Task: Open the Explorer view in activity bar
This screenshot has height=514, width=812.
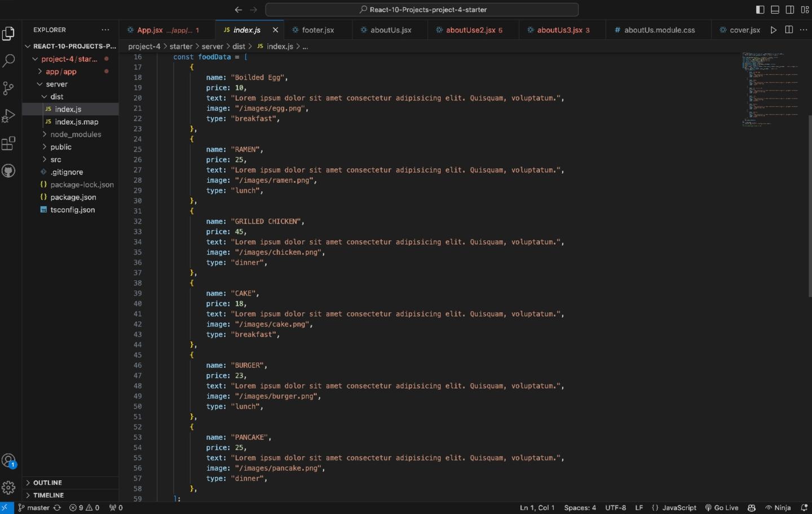Action: (8, 33)
